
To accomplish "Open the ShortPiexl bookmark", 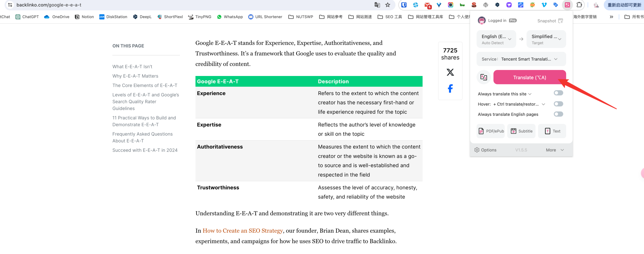I will coord(170,17).
